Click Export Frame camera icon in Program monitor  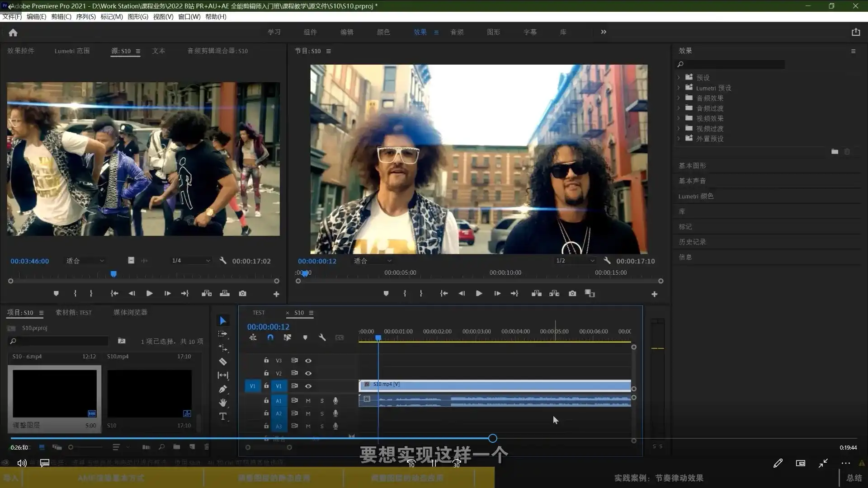click(x=572, y=293)
